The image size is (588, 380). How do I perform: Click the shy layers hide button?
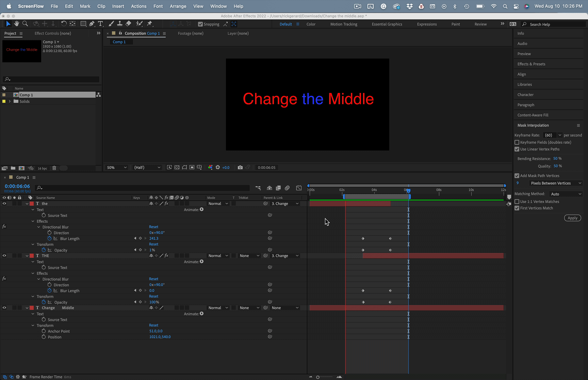(x=269, y=188)
